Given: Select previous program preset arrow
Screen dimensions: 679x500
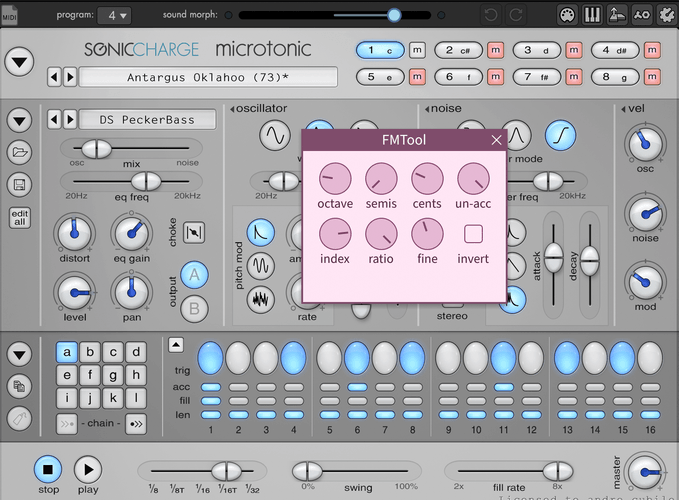Looking at the screenshot, I should 54,77.
